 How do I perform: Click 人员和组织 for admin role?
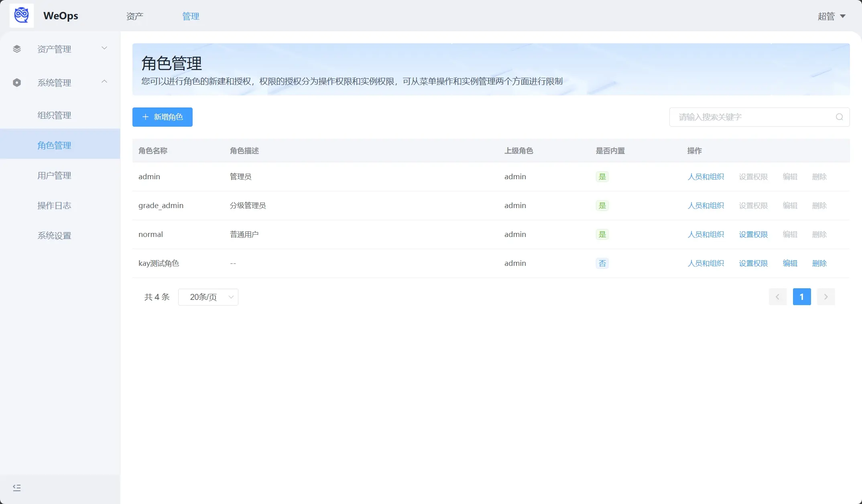click(706, 177)
